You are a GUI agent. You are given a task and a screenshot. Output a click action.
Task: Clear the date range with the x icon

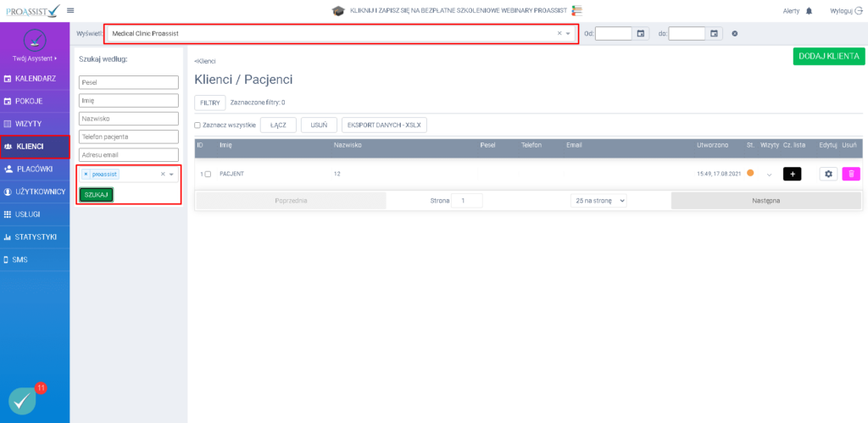[735, 34]
